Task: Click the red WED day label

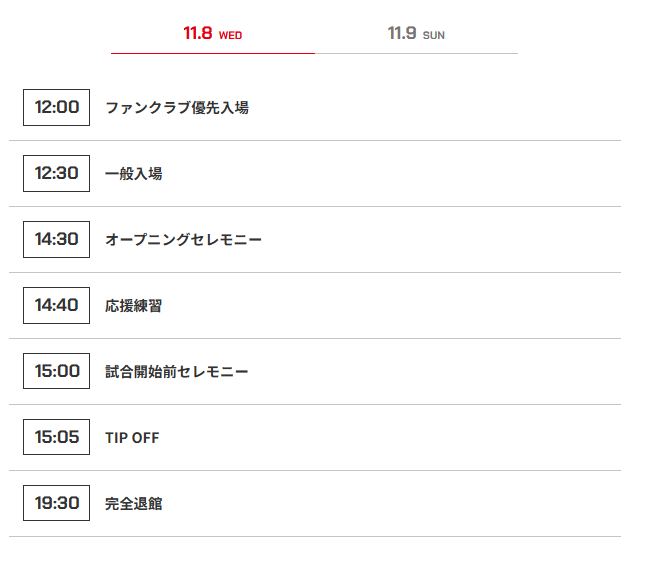Action: pos(230,36)
